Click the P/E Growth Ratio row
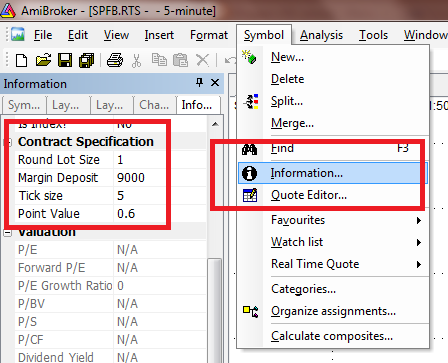The height and width of the screenshot is (363, 448). point(110,286)
